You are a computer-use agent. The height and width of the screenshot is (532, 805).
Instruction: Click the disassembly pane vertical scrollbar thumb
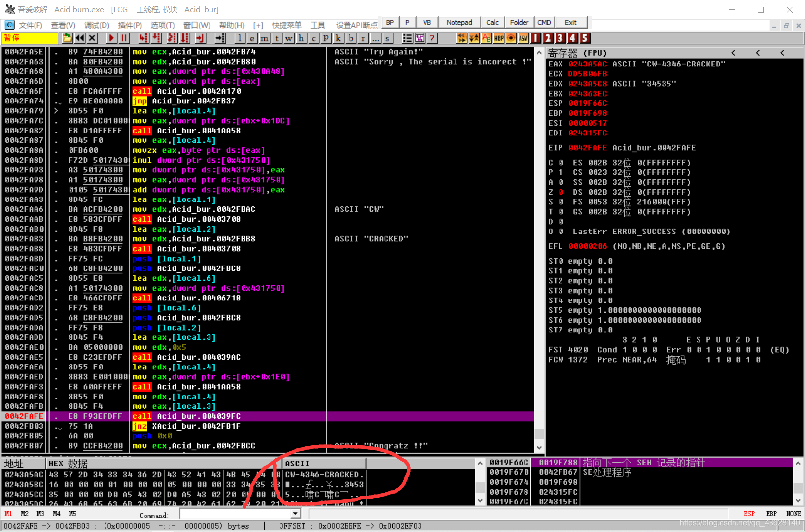(x=539, y=434)
